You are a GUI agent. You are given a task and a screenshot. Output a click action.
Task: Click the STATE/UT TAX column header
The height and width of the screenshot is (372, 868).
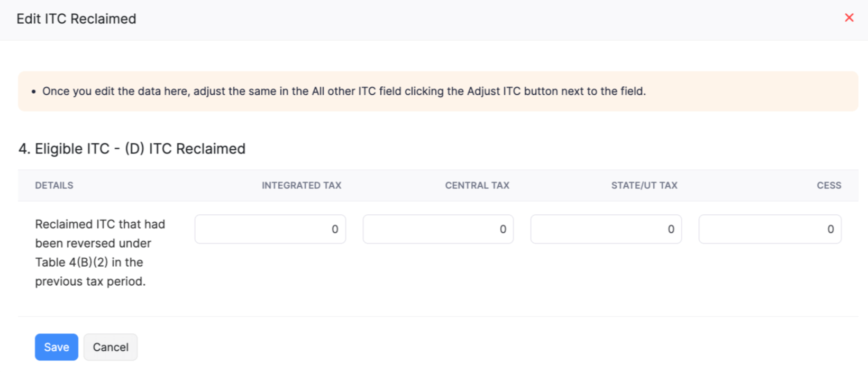tap(643, 185)
